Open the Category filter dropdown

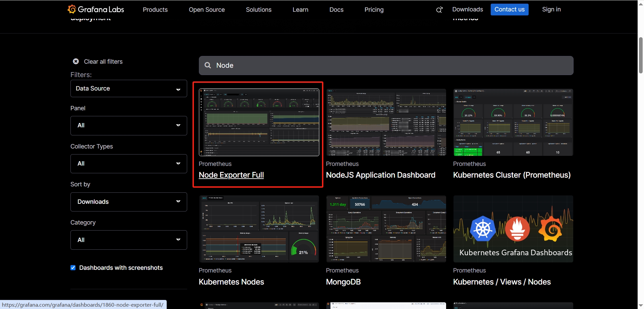click(128, 240)
